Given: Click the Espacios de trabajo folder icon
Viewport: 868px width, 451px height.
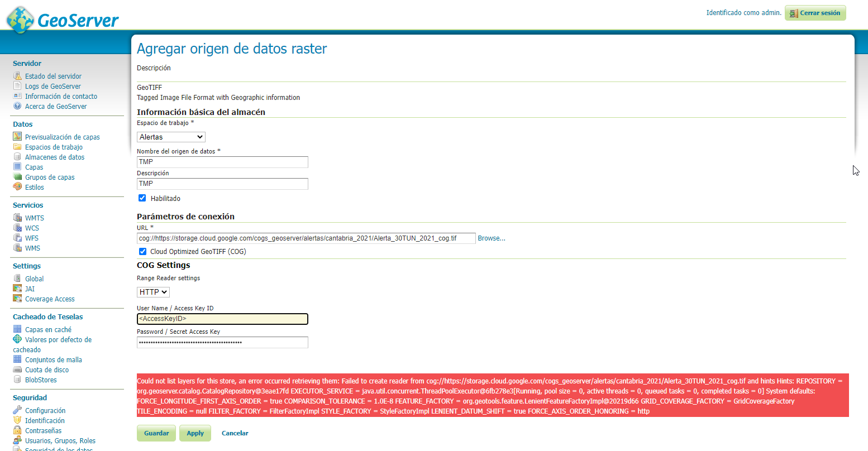Looking at the screenshot, I should [x=17, y=147].
